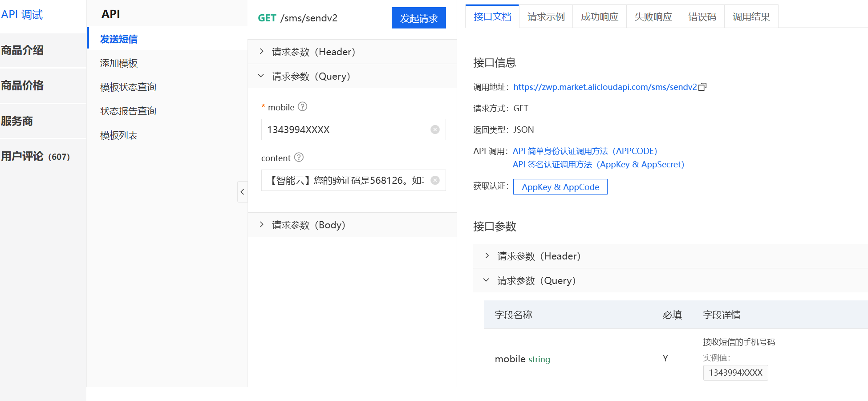Open the APPCODE 简单身份认证 documentation link
The width and height of the screenshot is (868, 401).
pos(585,151)
